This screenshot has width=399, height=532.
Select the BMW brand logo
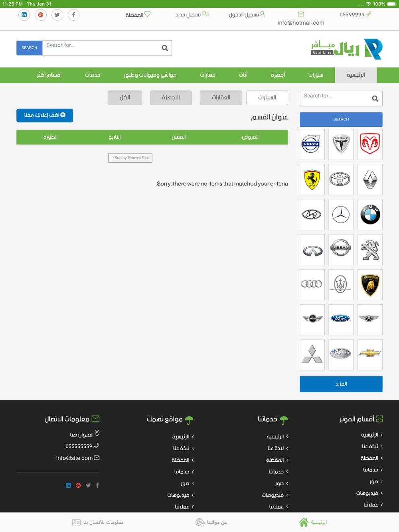pos(370,215)
